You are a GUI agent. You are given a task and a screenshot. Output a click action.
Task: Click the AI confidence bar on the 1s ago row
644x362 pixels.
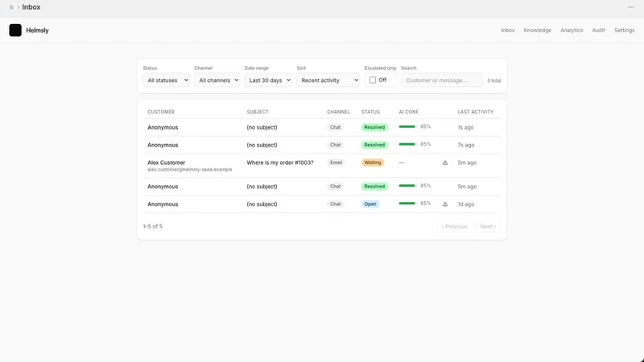(408, 127)
